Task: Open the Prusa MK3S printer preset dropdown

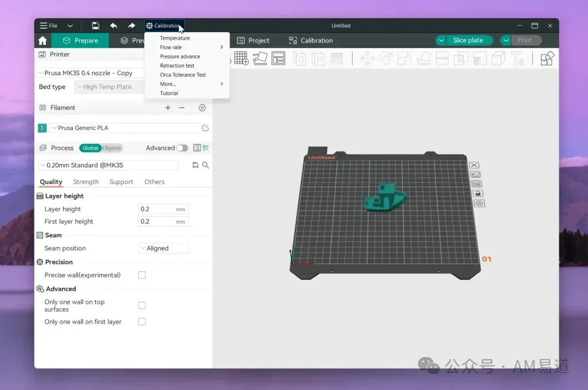Action: tap(90, 73)
